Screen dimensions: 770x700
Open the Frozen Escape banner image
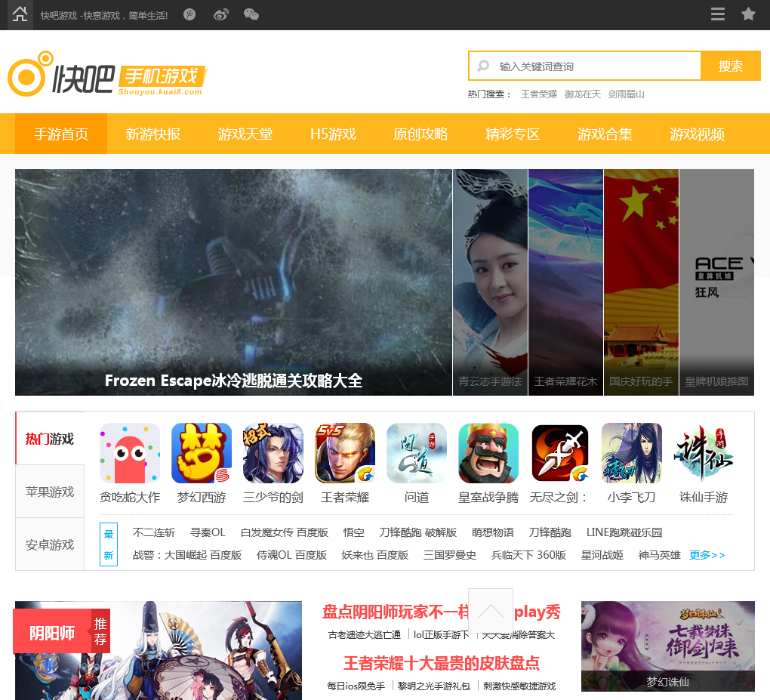[x=233, y=282]
